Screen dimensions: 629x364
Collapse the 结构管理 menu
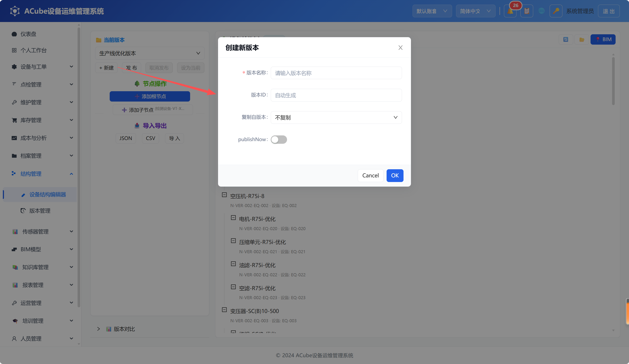click(x=40, y=174)
